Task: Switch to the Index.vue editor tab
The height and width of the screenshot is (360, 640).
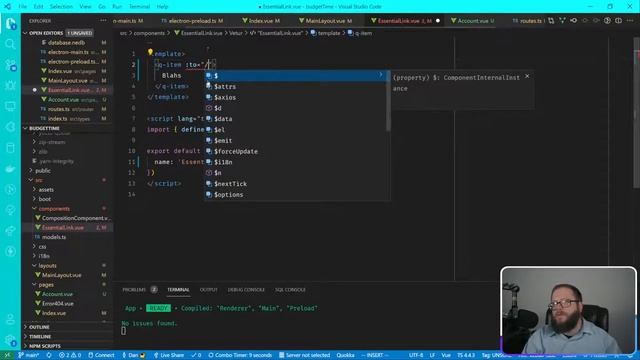Action: (x=261, y=20)
